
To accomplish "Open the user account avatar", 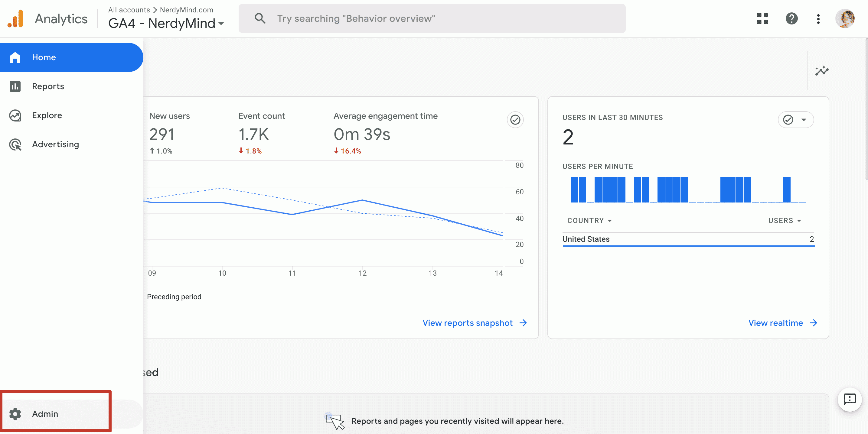I will [x=845, y=18].
